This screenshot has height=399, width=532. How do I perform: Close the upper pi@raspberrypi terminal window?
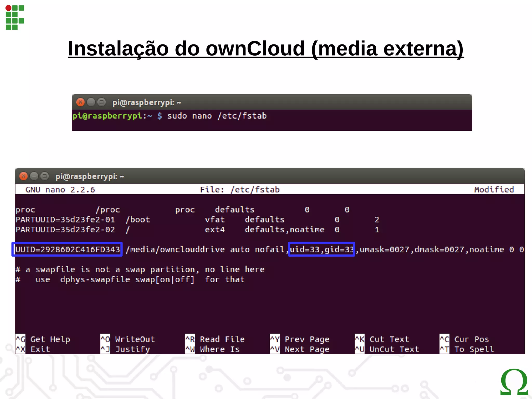80,102
